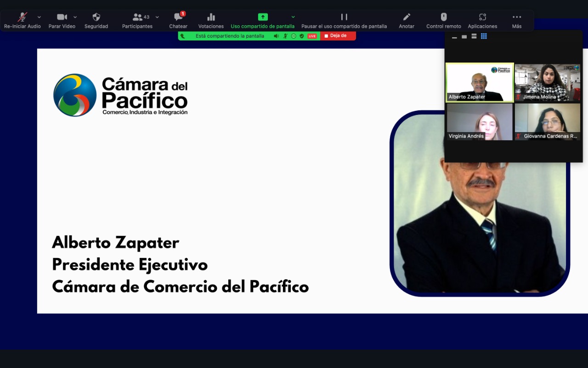Screen dimensions: 588x368
Task: Click the participant count '43'
Action: (147, 17)
